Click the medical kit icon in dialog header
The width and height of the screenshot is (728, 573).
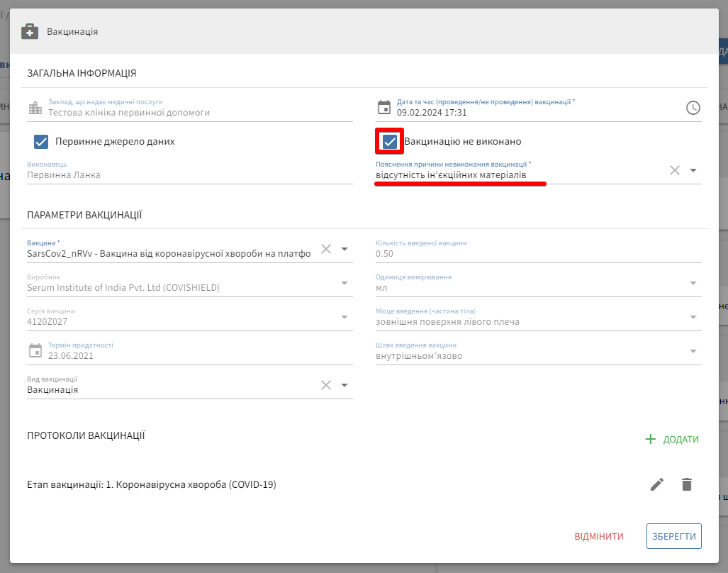(x=30, y=31)
